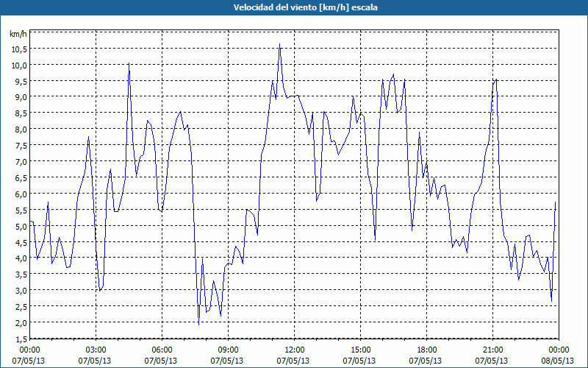Select the '06:00' time label
588x368 pixels.
point(162,350)
